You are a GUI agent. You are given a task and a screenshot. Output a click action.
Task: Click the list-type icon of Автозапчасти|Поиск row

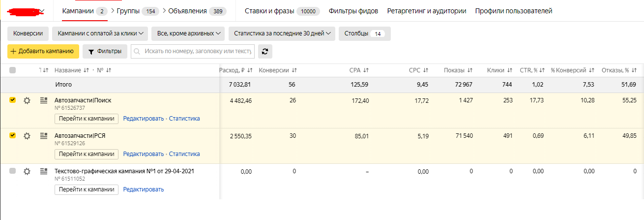tap(43, 100)
